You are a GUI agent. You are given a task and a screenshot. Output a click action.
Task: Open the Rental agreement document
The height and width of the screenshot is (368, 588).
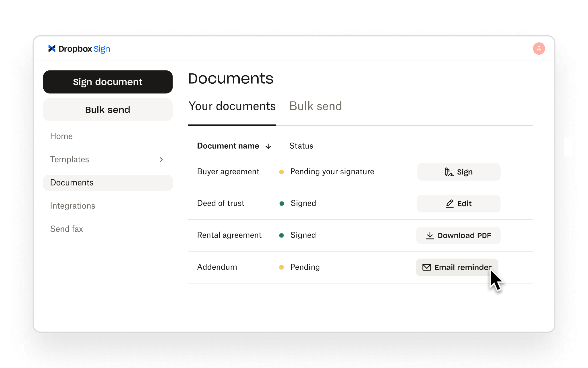[229, 235]
